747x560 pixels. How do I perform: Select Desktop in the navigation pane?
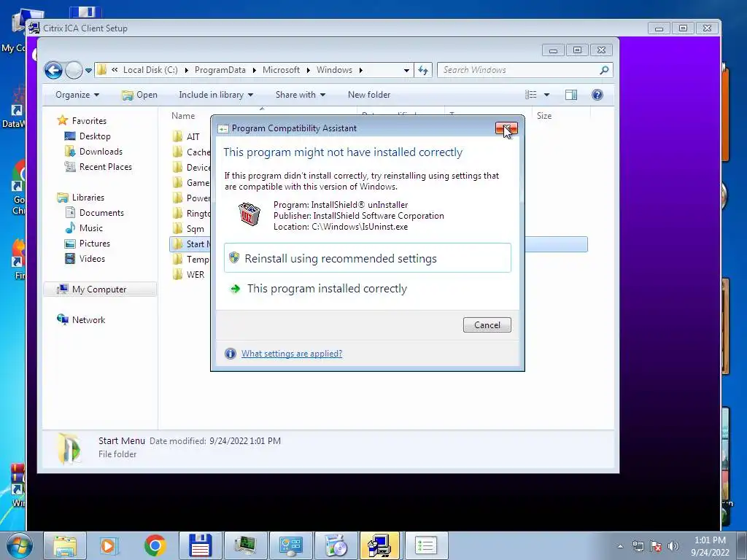point(95,136)
